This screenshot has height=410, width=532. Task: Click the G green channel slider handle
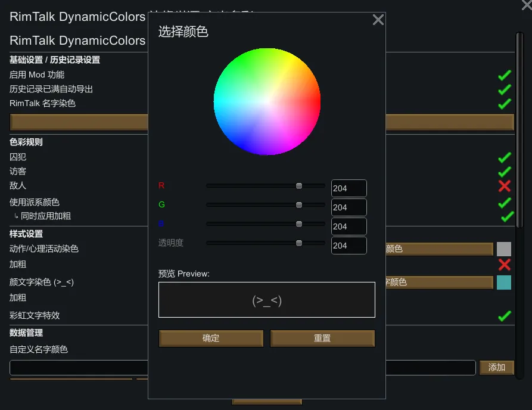pyautogui.click(x=299, y=205)
